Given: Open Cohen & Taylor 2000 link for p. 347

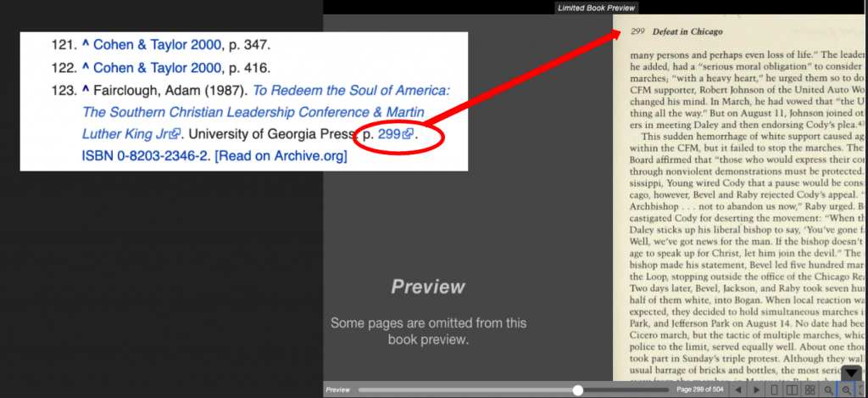Looking at the screenshot, I should tap(157, 46).
